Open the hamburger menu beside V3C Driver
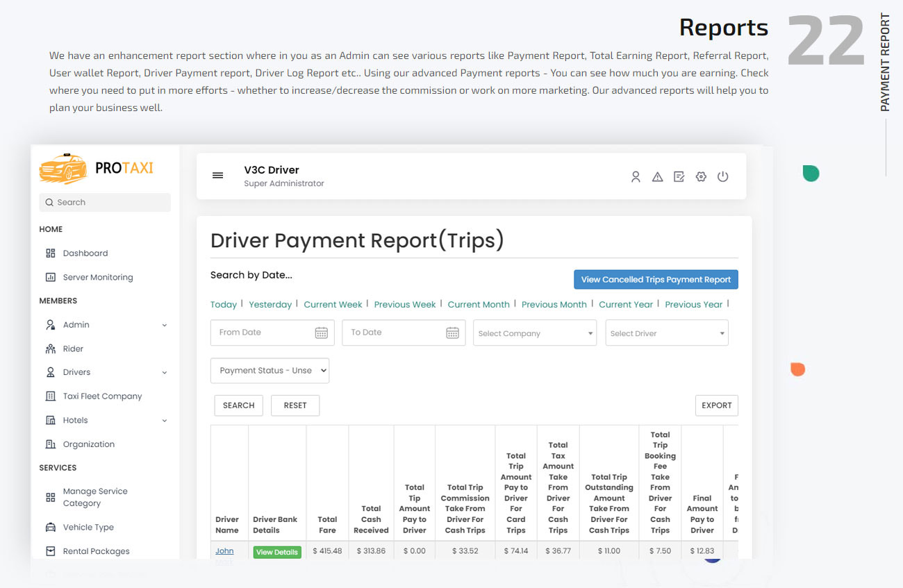This screenshot has width=903, height=588. (x=218, y=176)
